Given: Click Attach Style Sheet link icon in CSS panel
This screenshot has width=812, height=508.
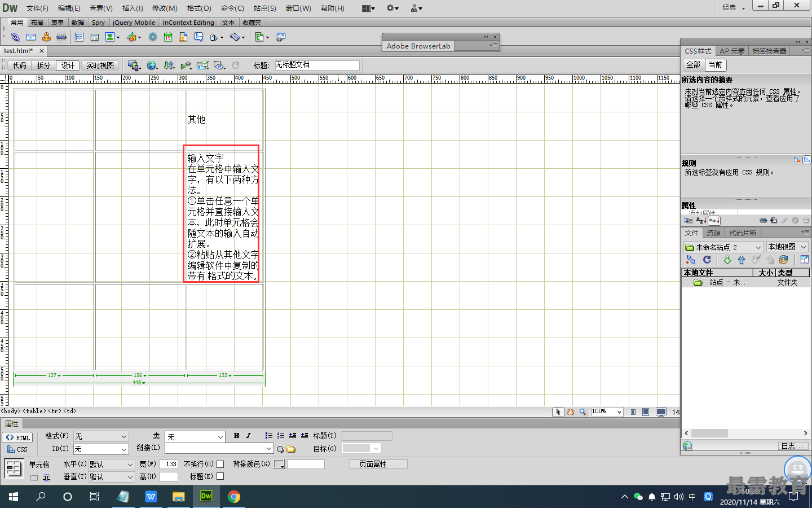Looking at the screenshot, I should pos(763,221).
